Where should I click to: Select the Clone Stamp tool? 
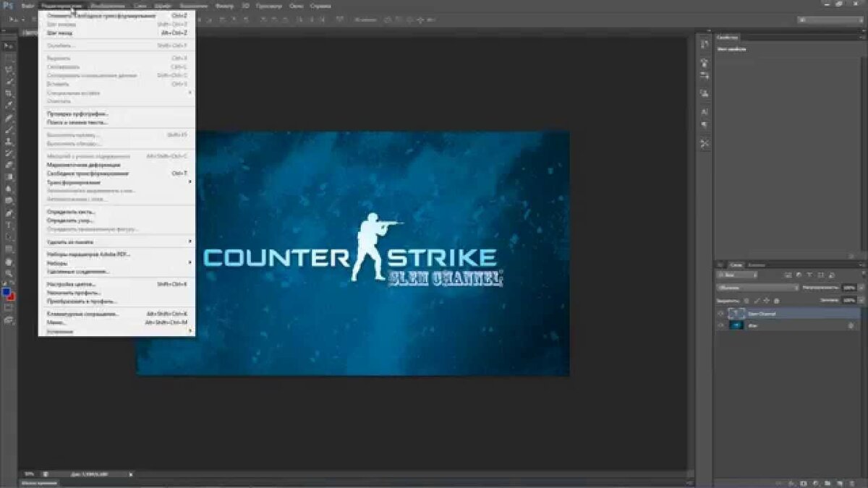9,142
